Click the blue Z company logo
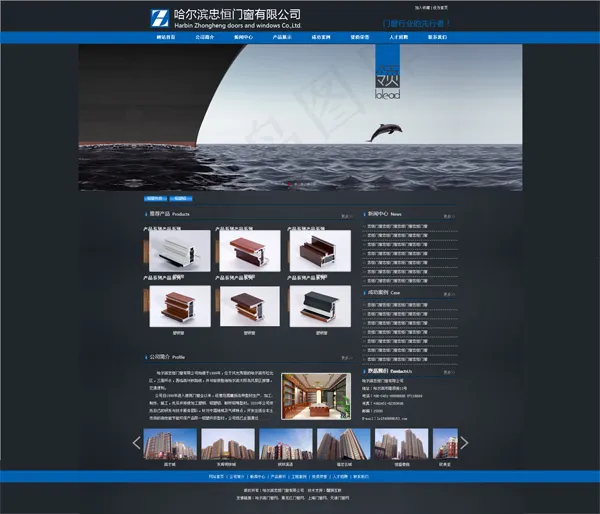600x514 pixels. tap(160, 17)
